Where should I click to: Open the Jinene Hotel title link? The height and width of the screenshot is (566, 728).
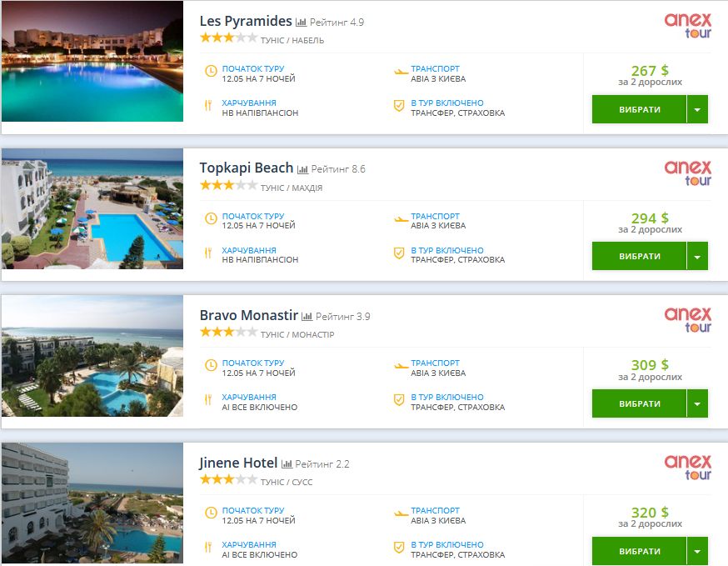237,463
